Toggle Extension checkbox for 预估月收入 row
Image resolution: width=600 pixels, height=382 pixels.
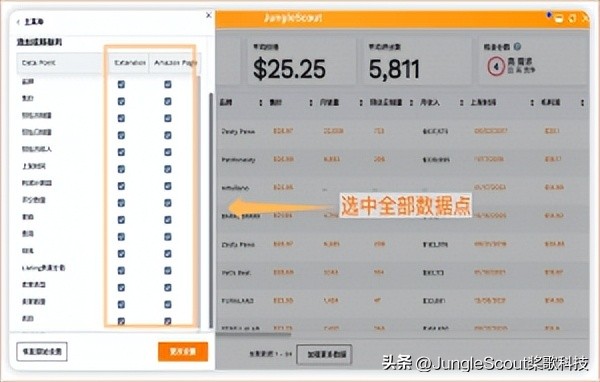coord(121,152)
